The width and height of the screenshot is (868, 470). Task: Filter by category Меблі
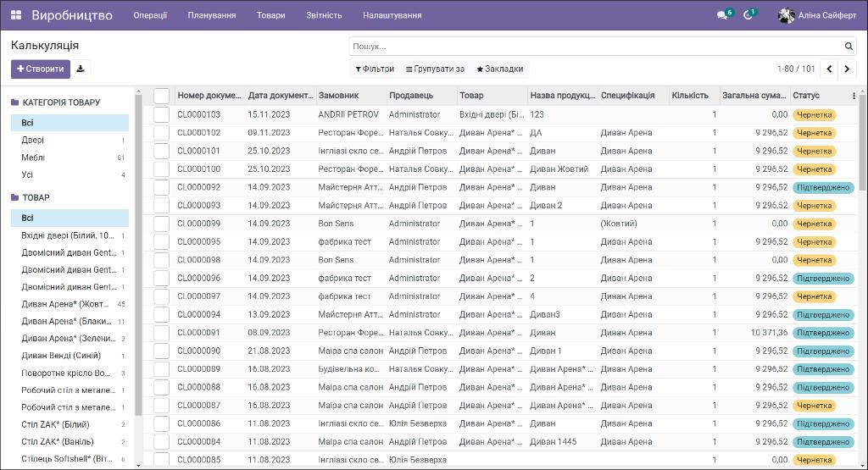[x=70, y=158]
